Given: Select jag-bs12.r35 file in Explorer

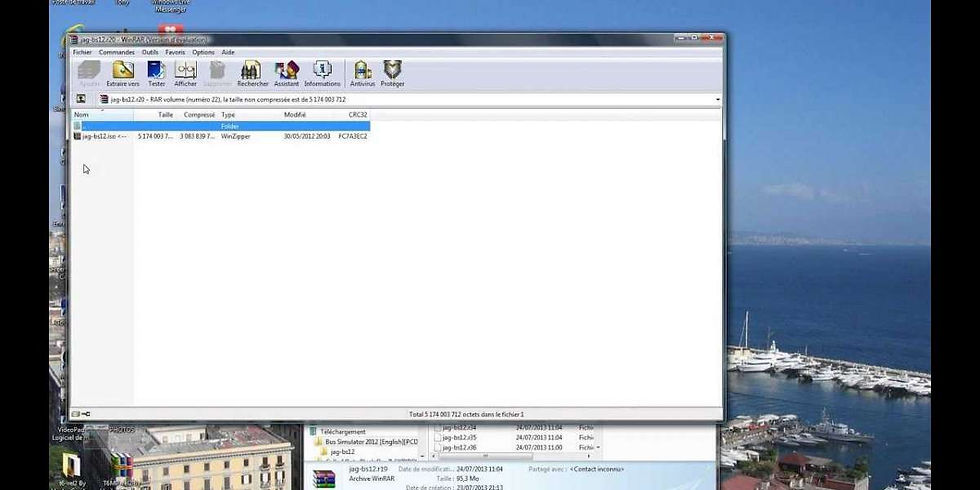Looking at the screenshot, I should pyautogui.click(x=459, y=438).
